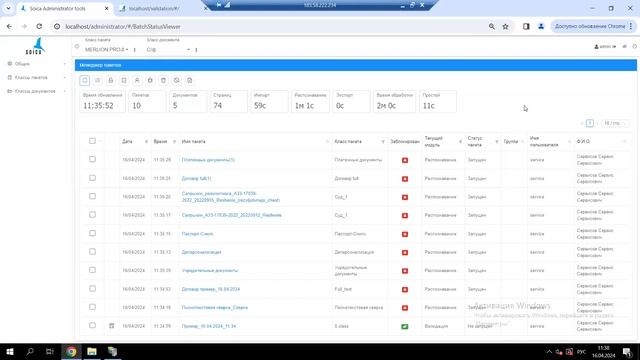Click the pin icon on the remote session bar
This screenshot has height=360, width=640.
(x=219, y=5)
